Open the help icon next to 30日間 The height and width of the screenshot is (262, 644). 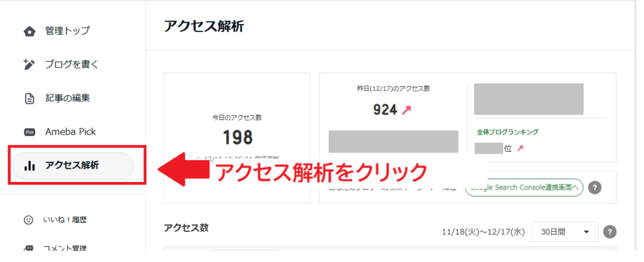pos(609,232)
